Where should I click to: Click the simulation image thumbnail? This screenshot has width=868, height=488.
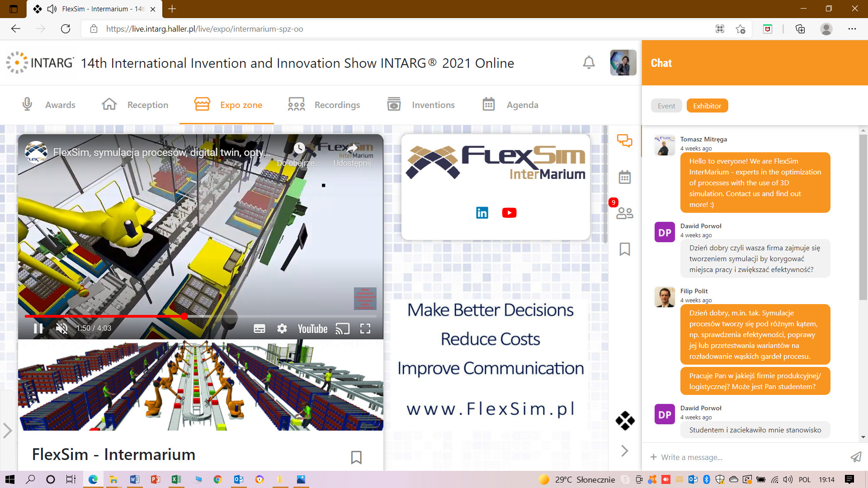click(201, 385)
